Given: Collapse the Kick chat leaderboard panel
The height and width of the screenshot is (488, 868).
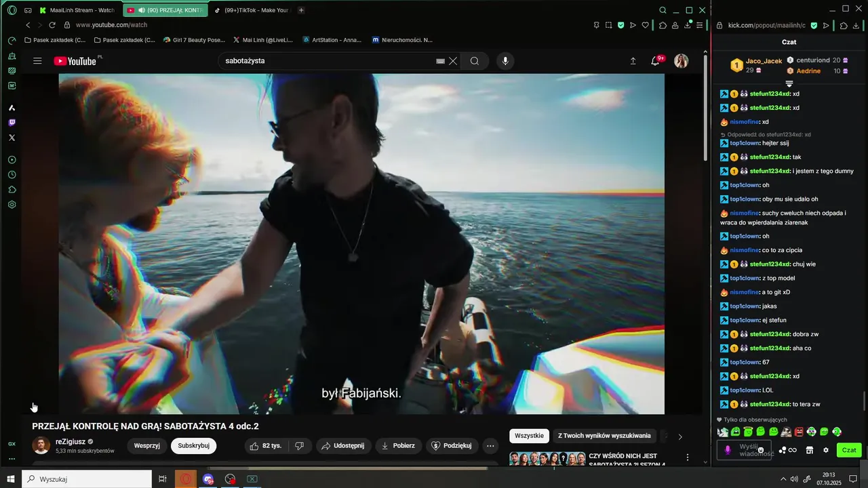Looking at the screenshot, I should (789, 83).
